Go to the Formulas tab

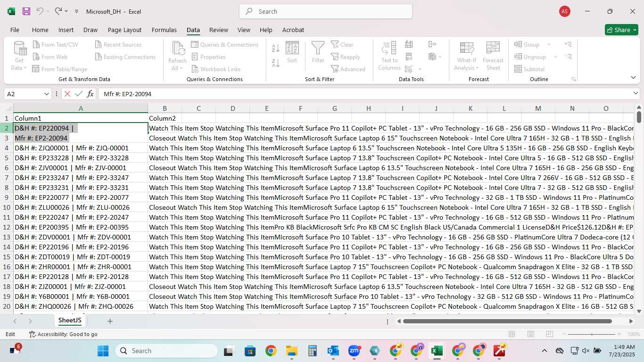click(164, 30)
